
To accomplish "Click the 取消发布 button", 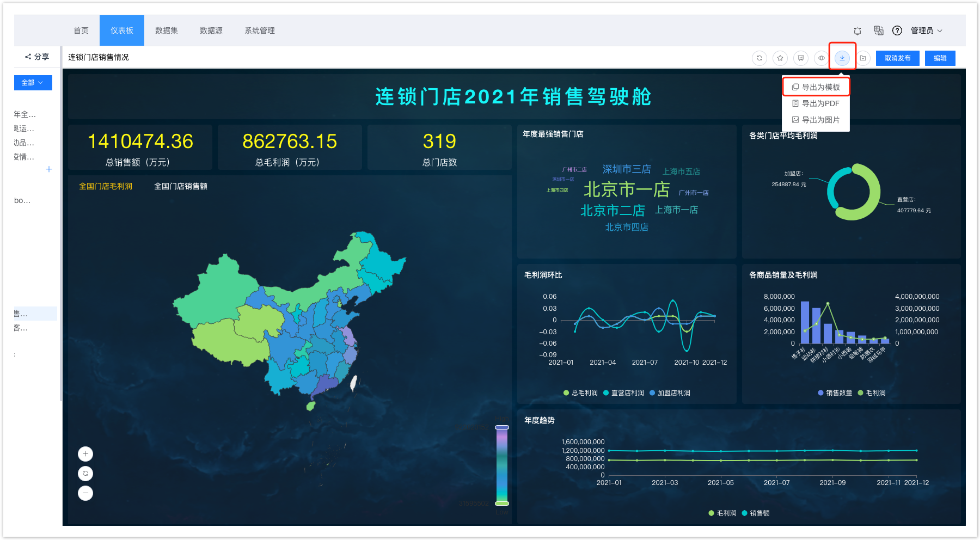I will (x=897, y=58).
